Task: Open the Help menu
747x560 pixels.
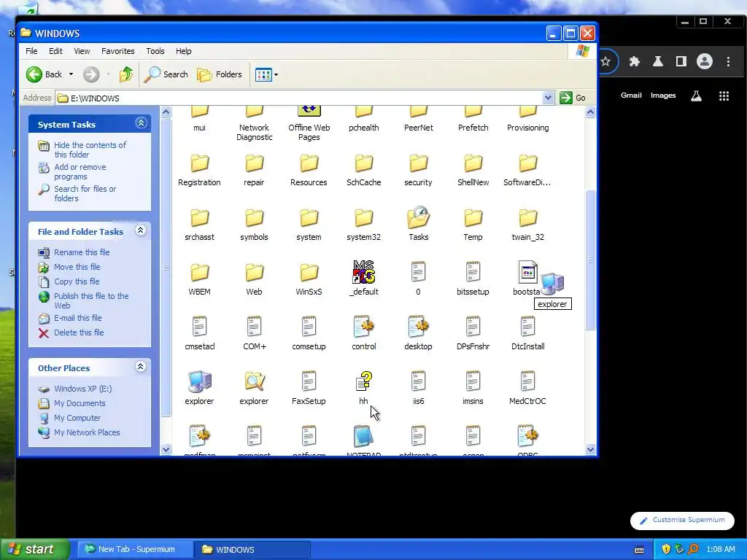Action: [x=183, y=51]
